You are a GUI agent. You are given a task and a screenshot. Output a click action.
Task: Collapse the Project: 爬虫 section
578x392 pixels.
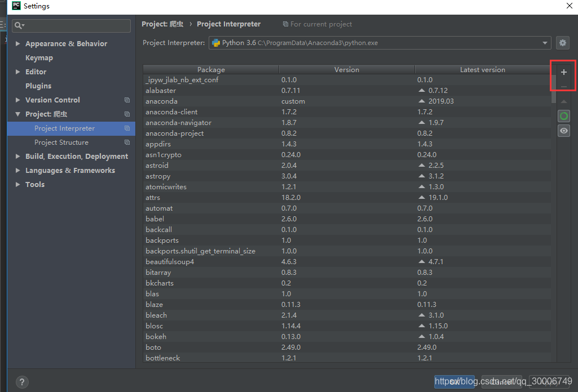(x=17, y=114)
